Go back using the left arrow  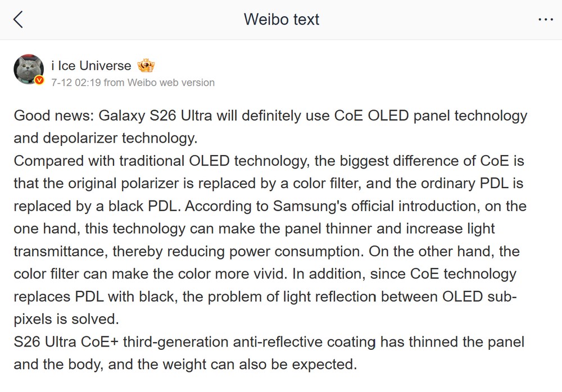[x=19, y=19]
